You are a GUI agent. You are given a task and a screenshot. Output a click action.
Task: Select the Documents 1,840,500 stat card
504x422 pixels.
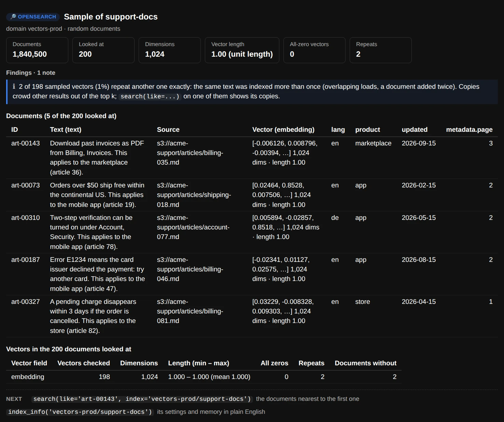(x=37, y=50)
